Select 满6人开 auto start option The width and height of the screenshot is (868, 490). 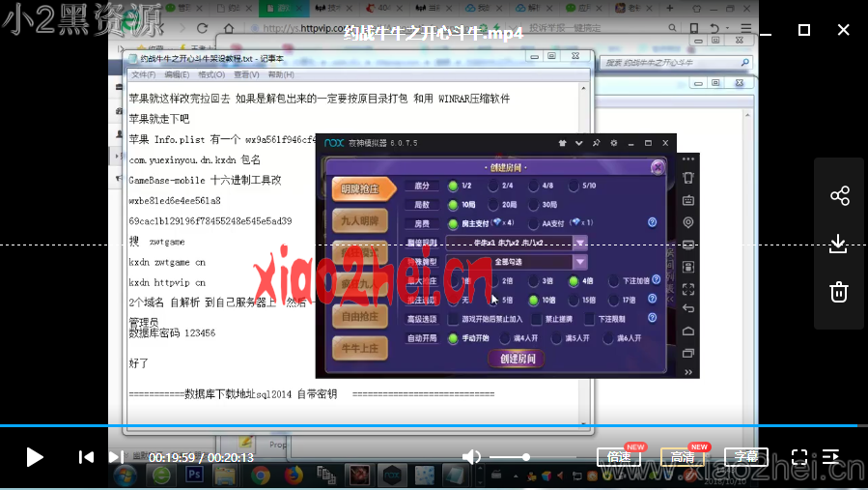[x=608, y=338]
